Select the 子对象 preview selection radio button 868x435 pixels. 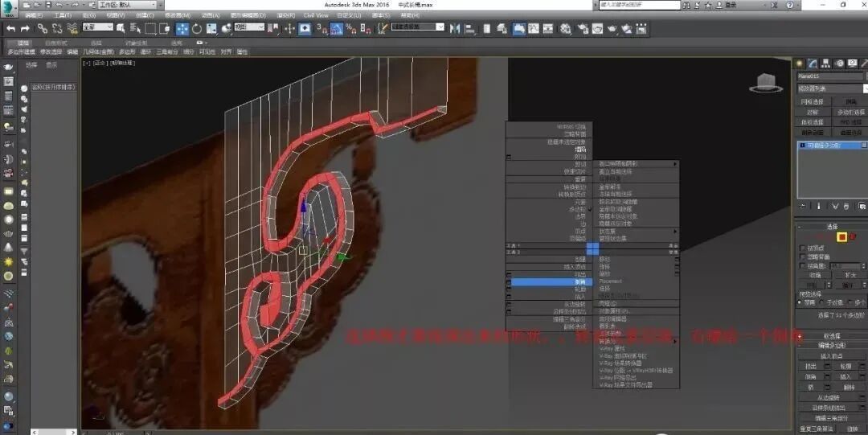click(x=822, y=302)
